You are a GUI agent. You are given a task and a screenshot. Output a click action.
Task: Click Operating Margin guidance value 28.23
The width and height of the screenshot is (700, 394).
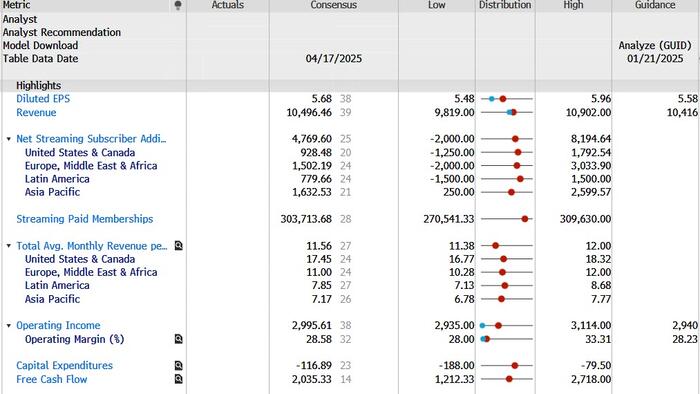point(685,339)
